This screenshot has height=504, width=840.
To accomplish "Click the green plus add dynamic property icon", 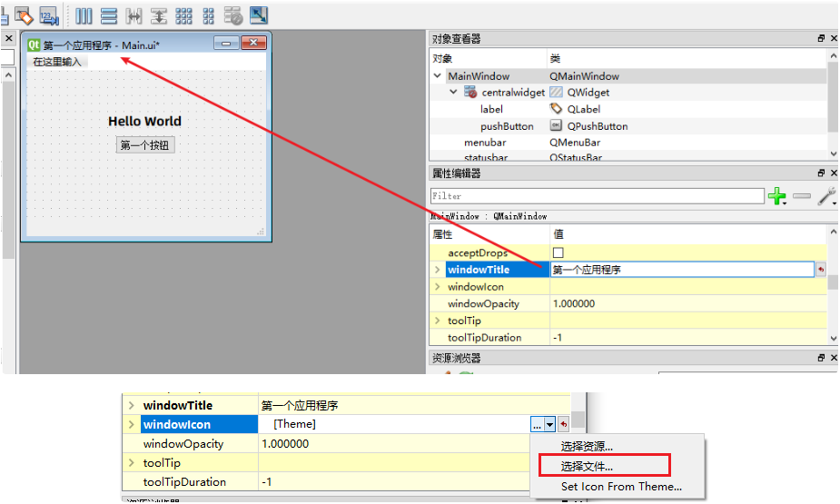I will pos(776,196).
